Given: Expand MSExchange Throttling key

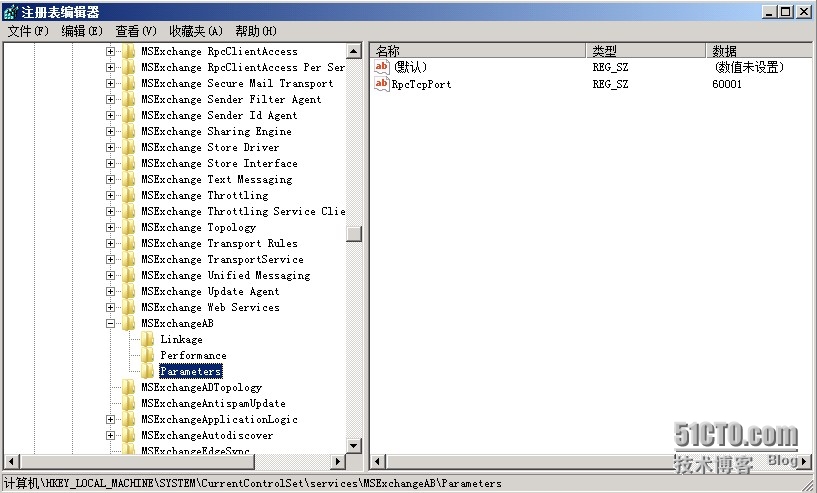Looking at the screenshot, I should point(110,195).
